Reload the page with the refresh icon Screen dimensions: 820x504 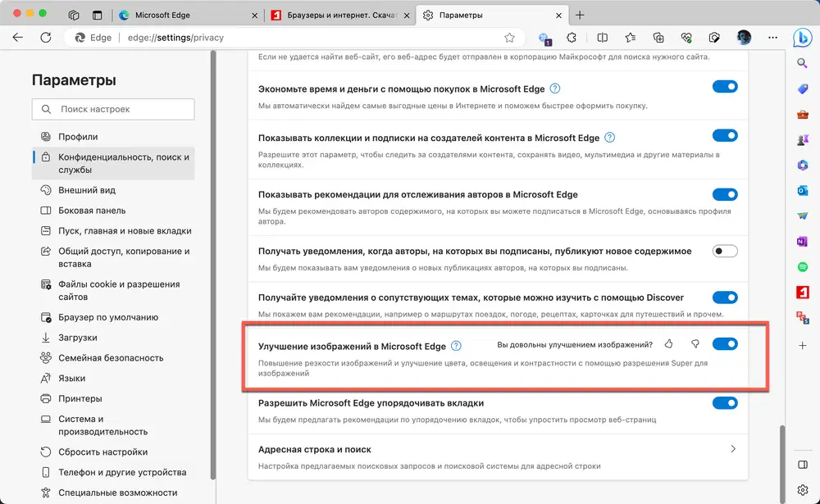point(45,37)
